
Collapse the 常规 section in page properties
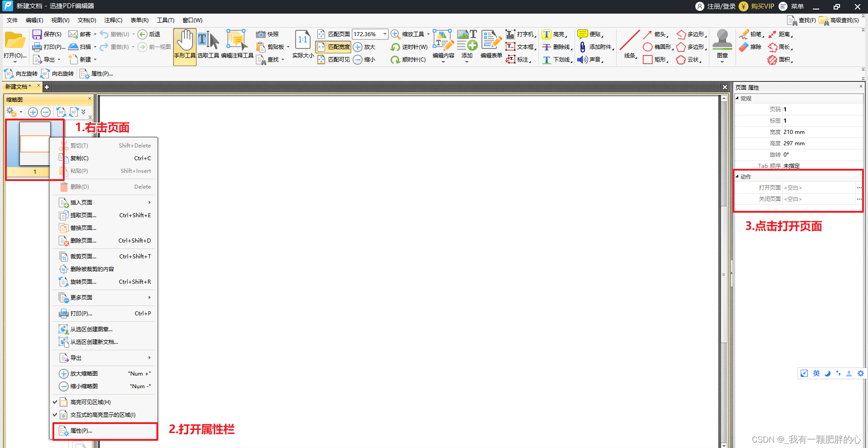click(x=738, y=98)
